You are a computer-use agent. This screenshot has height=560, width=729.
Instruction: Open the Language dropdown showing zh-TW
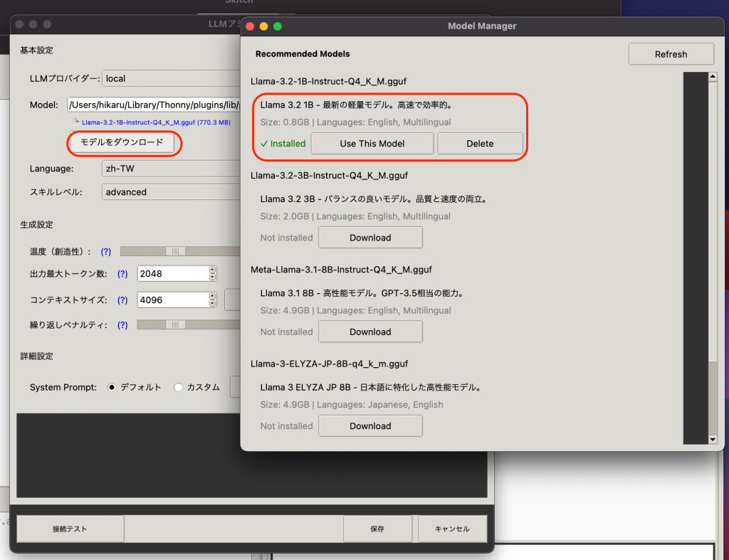pyautogui.click(x=171, y=168)
